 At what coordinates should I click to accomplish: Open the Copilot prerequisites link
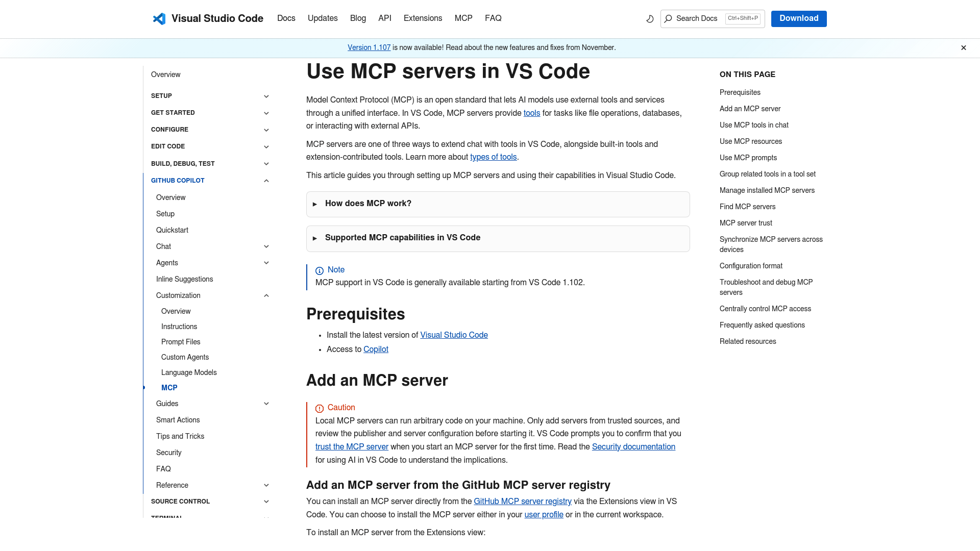(376, 349)
